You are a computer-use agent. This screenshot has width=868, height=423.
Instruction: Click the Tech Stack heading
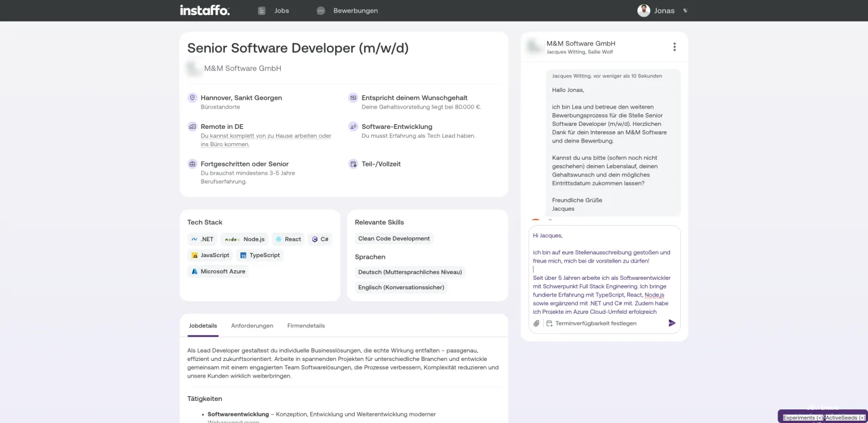204,223
